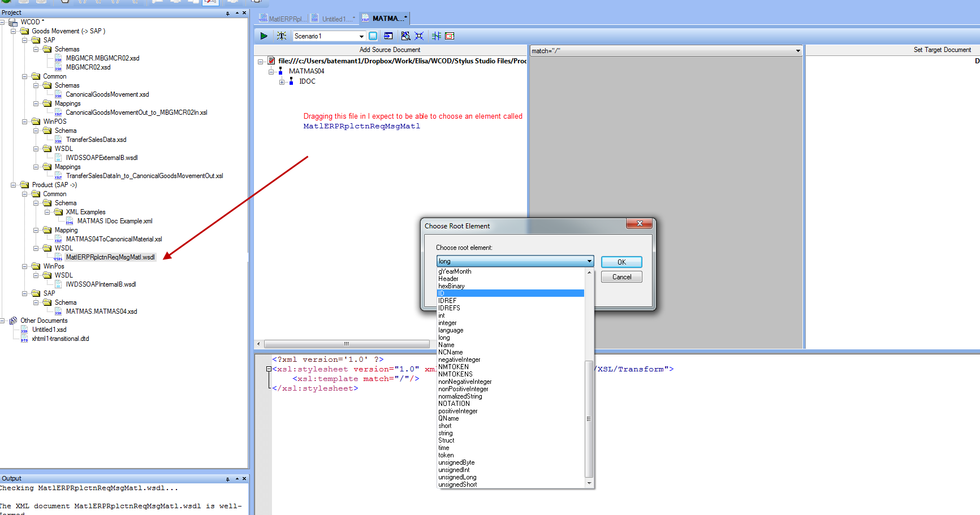This screenshot has width=980, height=515.
Task: Cancel the Choose Root Element dialog
Action: (621, 277)
